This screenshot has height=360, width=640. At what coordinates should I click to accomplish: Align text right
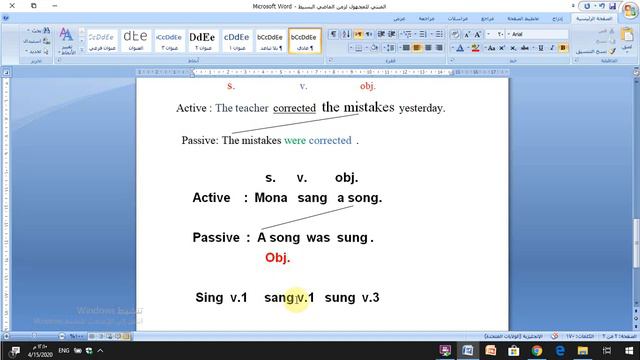(439, 48)
